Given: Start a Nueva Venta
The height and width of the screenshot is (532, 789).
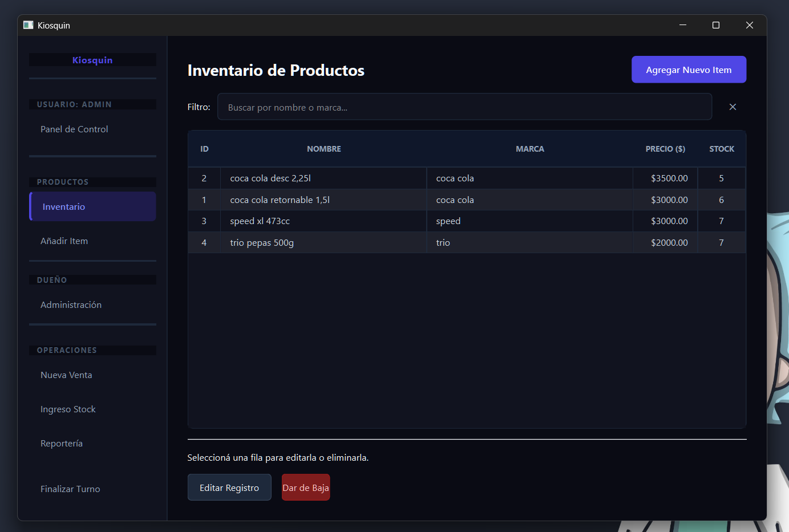Looking at the screenshot, I should coord(66,375).
